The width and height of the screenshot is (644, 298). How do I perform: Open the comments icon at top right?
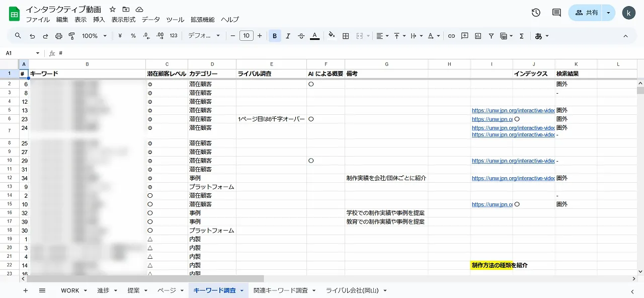coord(556,13)
